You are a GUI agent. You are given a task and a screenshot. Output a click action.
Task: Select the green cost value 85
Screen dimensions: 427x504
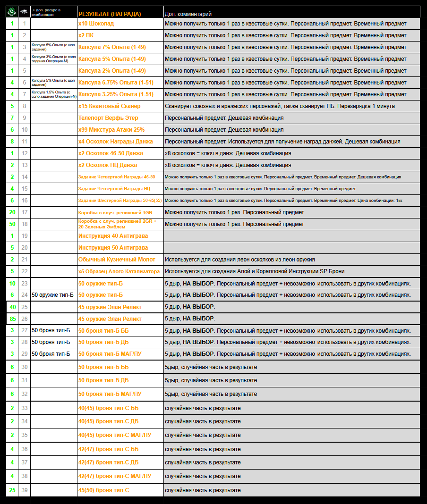pos(12,319)
